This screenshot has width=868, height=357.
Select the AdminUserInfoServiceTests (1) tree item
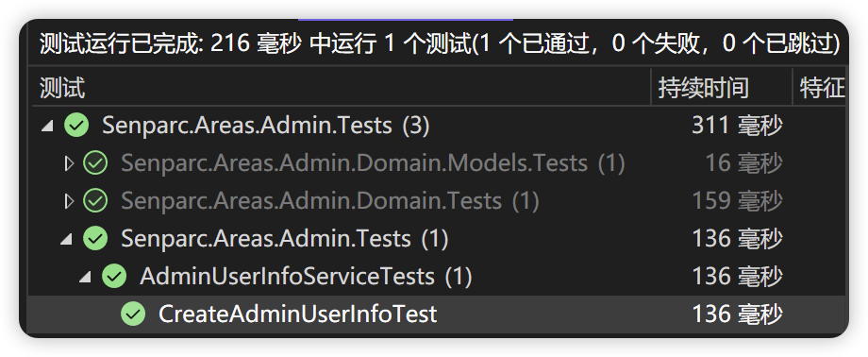coord(306,277)
